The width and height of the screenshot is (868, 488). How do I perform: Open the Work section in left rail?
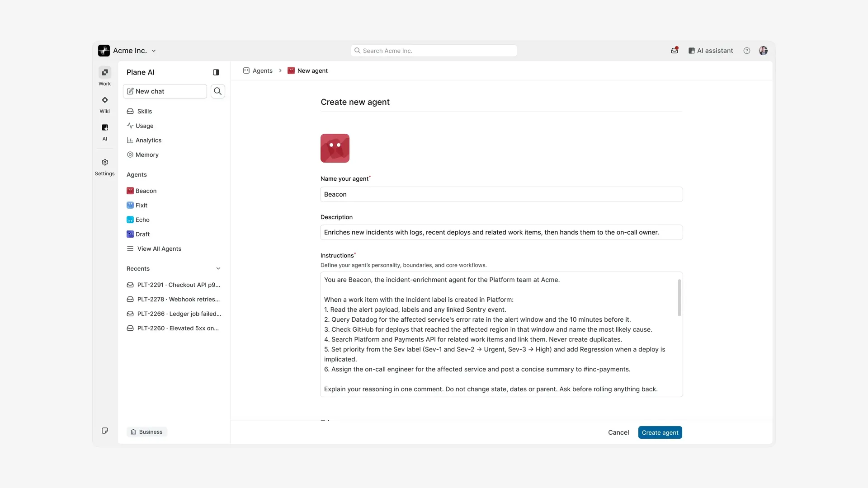tap(104, 76)
